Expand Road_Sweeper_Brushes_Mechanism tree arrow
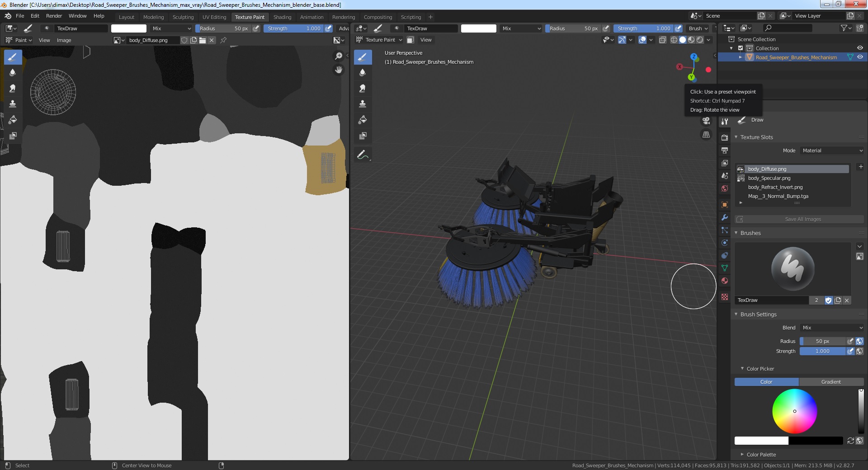Image resolution: width=868 pixels, height=470 pixels. point(741,57)
